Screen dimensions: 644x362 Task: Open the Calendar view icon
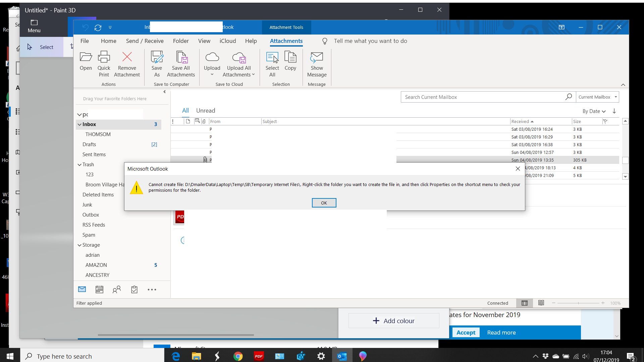99,290
